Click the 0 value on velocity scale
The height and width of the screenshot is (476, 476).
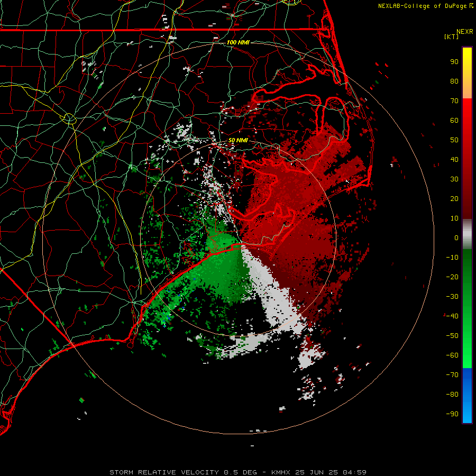(x=456, y=237)
